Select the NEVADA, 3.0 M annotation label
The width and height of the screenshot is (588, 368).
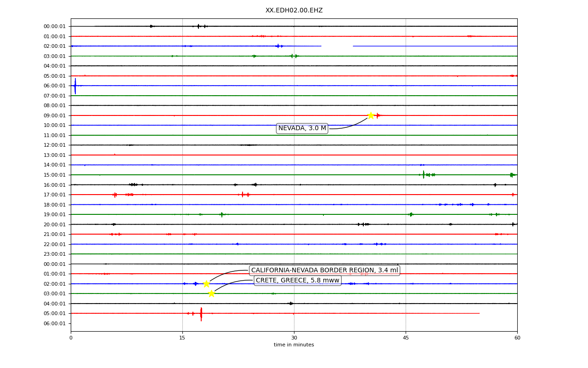click(302, 128)
